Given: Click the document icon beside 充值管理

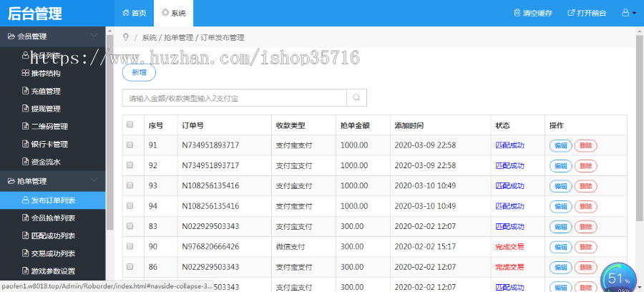Looking at the screenshot, I should click(x=25, y=91).
